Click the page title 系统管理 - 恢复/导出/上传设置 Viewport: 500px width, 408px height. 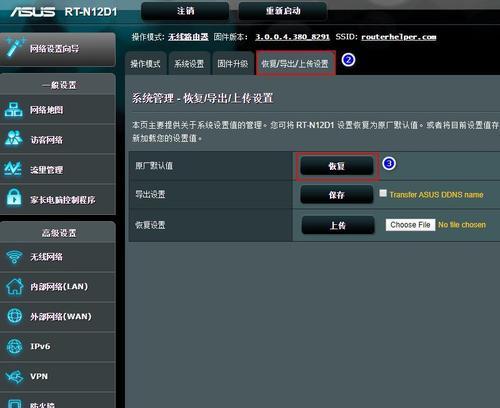(x=203, y=98)
